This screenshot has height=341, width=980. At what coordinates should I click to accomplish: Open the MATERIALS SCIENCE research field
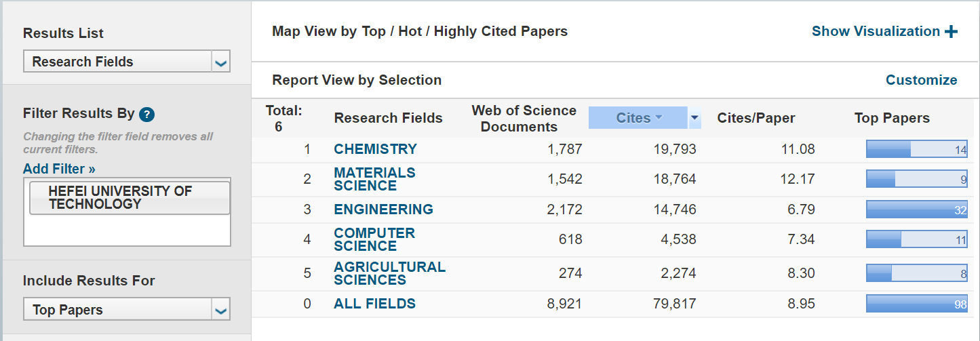[374, 179]
